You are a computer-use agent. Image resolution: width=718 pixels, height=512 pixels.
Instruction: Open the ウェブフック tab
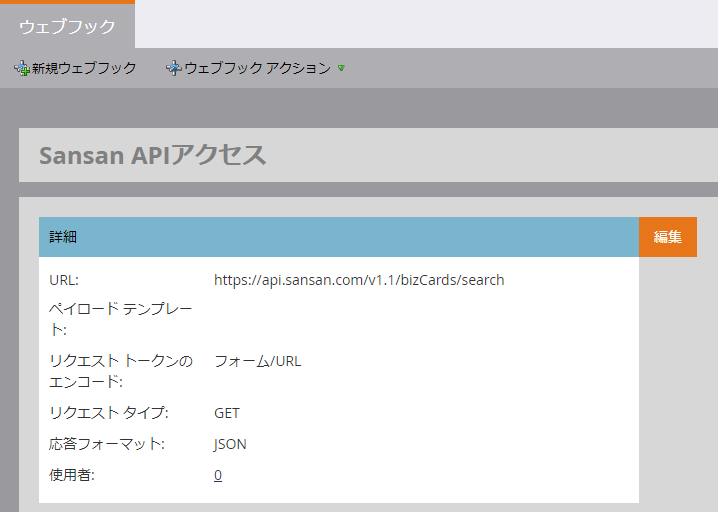(x=67, y=26)
